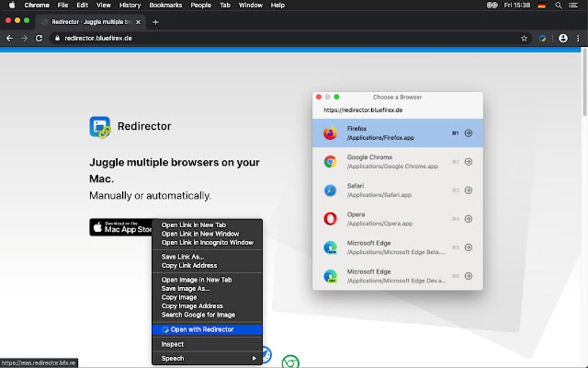Viewport: 588px width, 368px height.
Task: Select the Safari browser icon
Action: pos(330,190)
